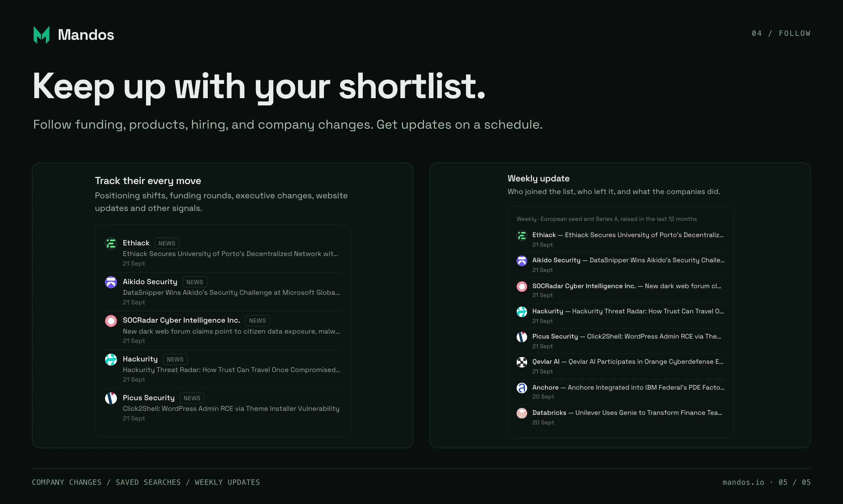Open New dark web forum claims headline
This screenshot has height=504, width=843.
(x=231, y=331)
